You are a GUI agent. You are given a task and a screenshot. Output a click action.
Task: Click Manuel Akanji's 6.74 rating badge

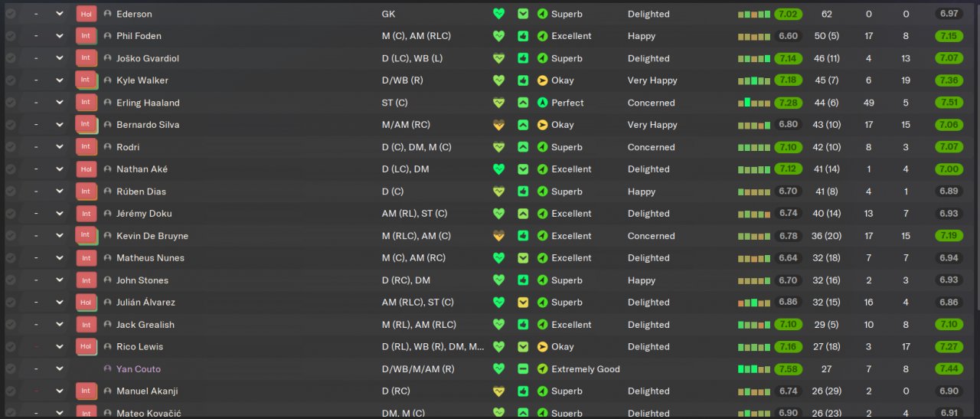(788, 391)
